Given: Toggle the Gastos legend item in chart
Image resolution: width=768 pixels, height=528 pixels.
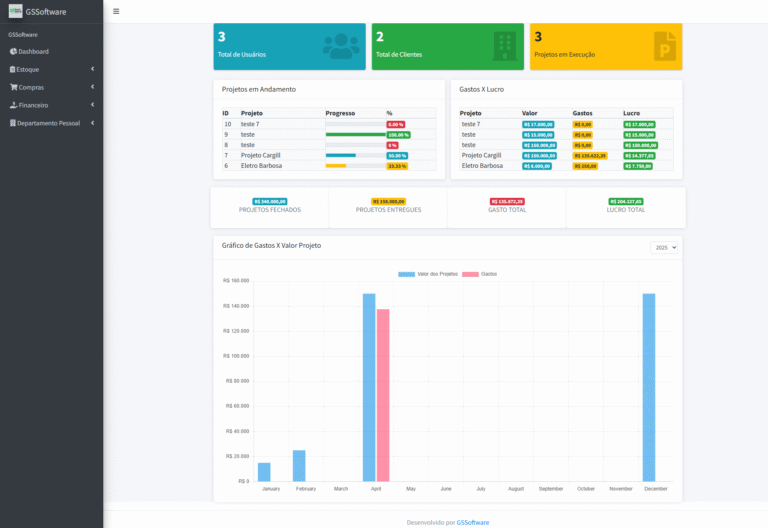Looking at the screenshot, I should (x=479, y=273).
